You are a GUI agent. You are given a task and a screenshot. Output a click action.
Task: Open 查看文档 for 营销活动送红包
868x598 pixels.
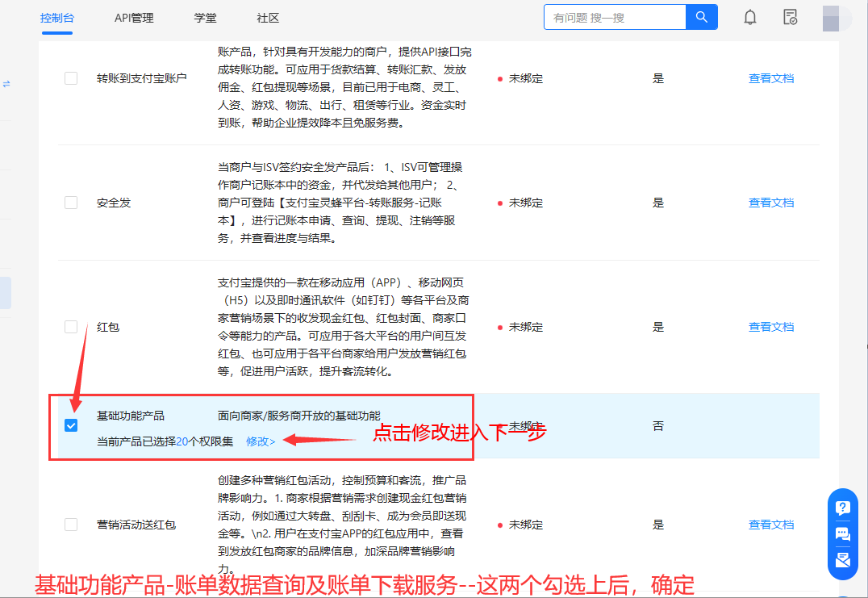click(771, 525)
